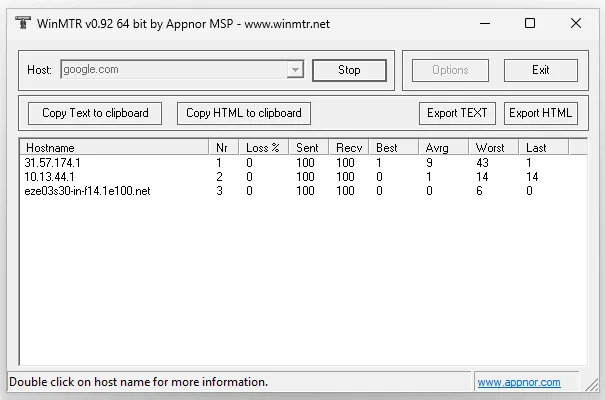This screenshot has height=400, width=605.
Task: Sort by Recv column header
Action: (349, 148)
